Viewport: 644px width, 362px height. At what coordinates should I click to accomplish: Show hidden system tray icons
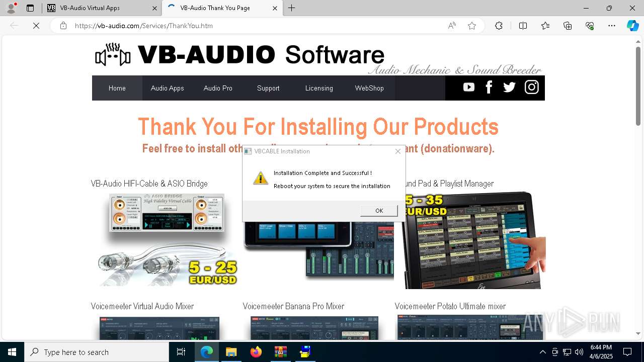[542, 352]
